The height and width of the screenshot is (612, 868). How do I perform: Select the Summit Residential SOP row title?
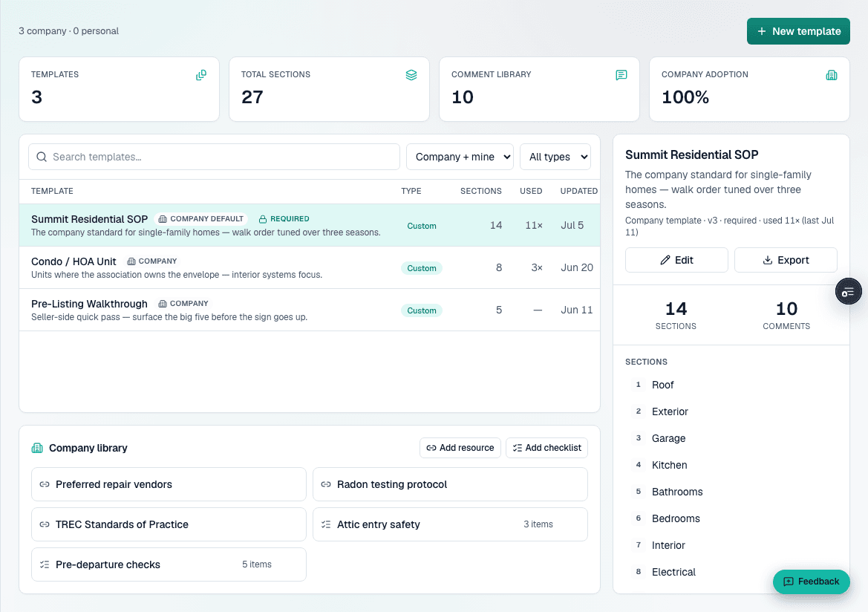[89, 219]
